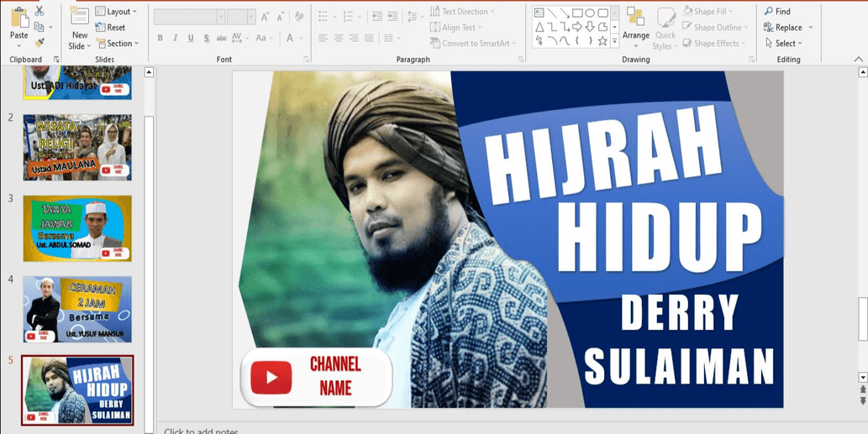The width and height of the screenshot is (868, 434).
Task: Open the Add Columns menu
Action: pyautogui.click(x=392, y=38)
